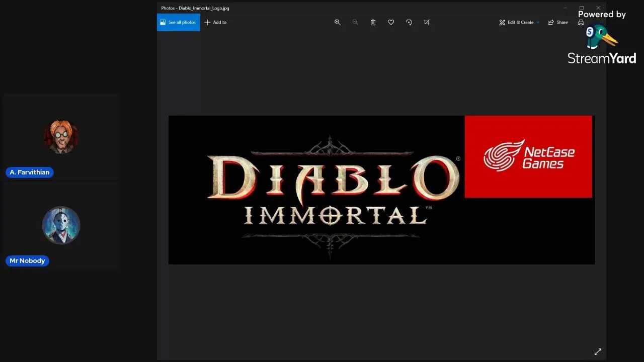Viewport: 644px width, 362px height.
Task: Open the Edit & Create dropdown
Action: [x=519, y=22]
